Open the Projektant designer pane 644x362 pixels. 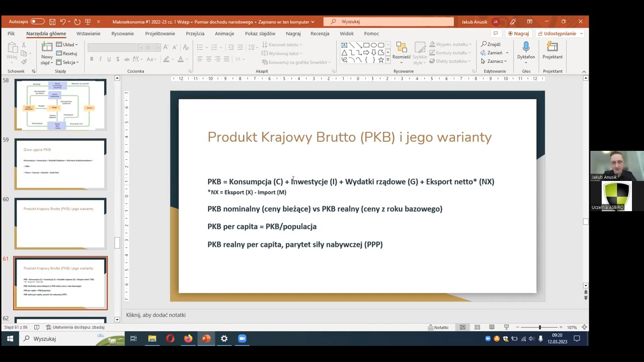click(x=552, y=50)
